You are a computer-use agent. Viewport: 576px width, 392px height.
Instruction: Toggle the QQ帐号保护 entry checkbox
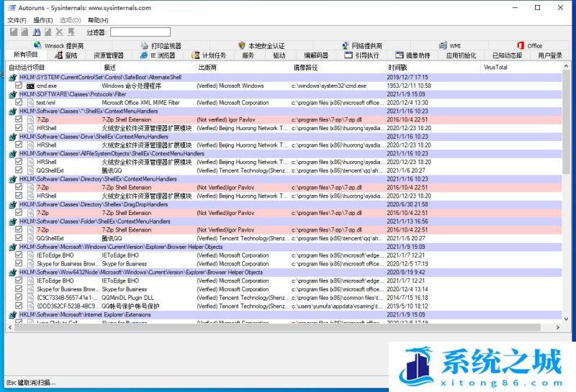click(19, 306)
